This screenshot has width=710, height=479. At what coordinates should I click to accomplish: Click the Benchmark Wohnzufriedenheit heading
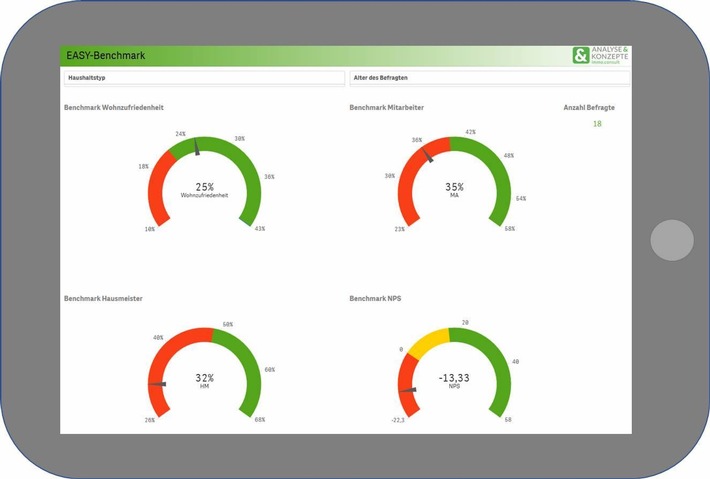click(x=114, y=108)
